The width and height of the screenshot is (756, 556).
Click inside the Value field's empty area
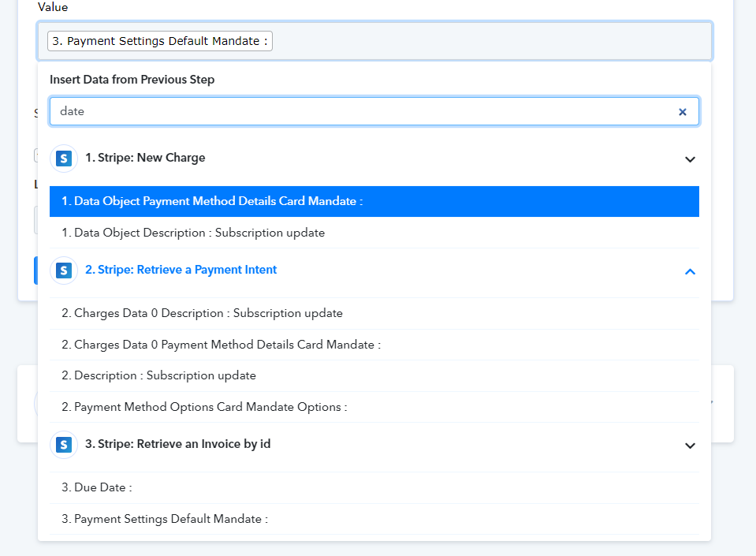pos(492,41)
